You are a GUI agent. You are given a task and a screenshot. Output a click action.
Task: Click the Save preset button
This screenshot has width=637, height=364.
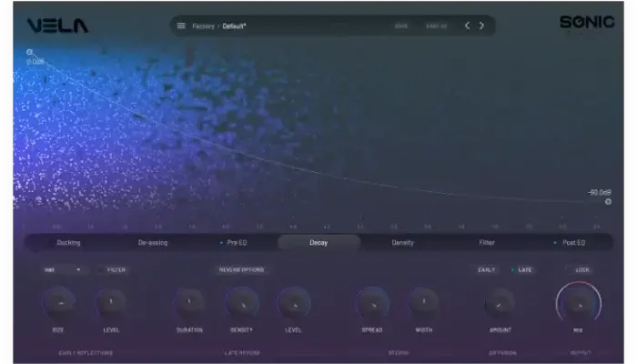[x=401, y=25]
